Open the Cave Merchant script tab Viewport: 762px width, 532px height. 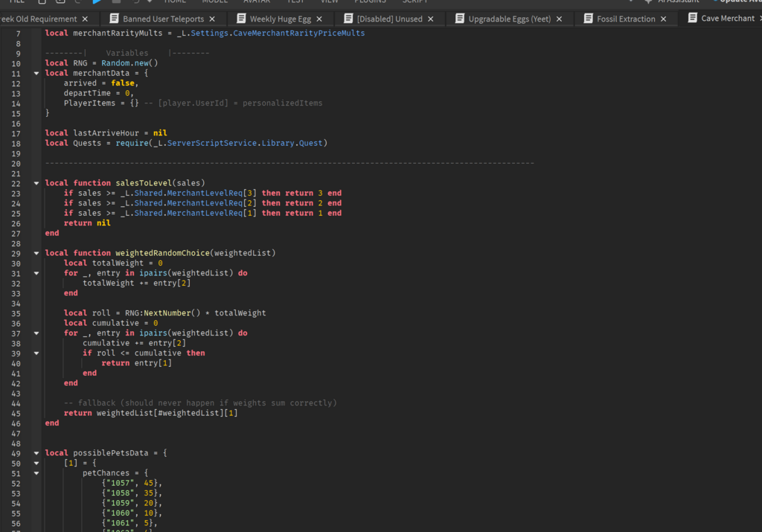[727, 19]
